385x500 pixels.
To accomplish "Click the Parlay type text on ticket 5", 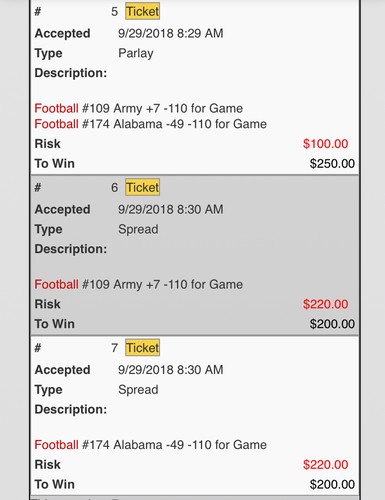I will (136, 53).
